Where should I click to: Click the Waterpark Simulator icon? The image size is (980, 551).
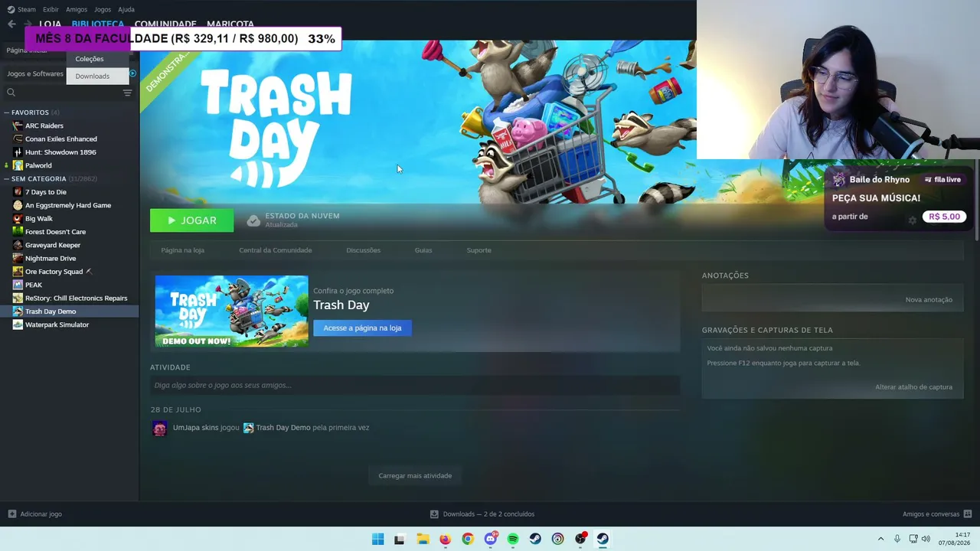[18, 324]
